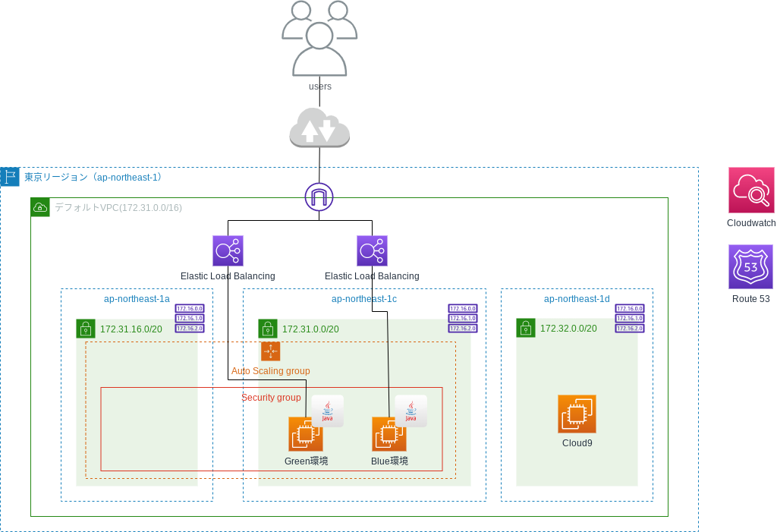
Task: Select the gray internet cloud icon
Action: pos(319,127)
